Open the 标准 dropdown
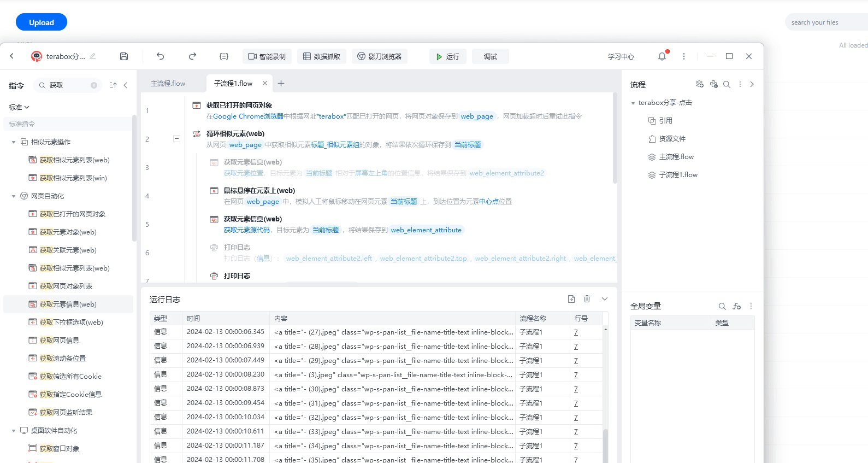Screen dimensions: 868x463 coord(19,107)
